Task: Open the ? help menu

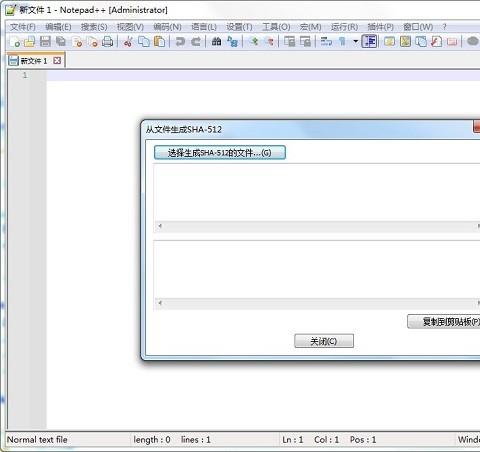Action: [444, 27]
